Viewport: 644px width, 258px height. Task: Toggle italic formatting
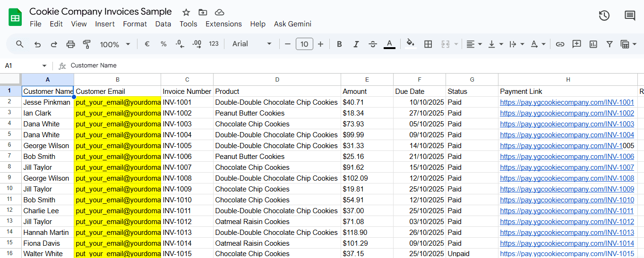click(356, 44)
